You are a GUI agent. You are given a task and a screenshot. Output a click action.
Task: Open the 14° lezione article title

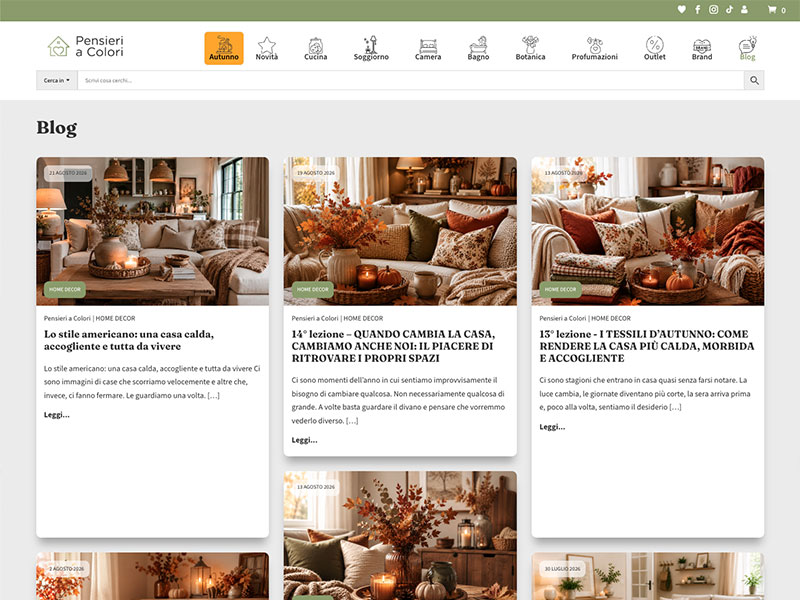(x=393, y=346)
